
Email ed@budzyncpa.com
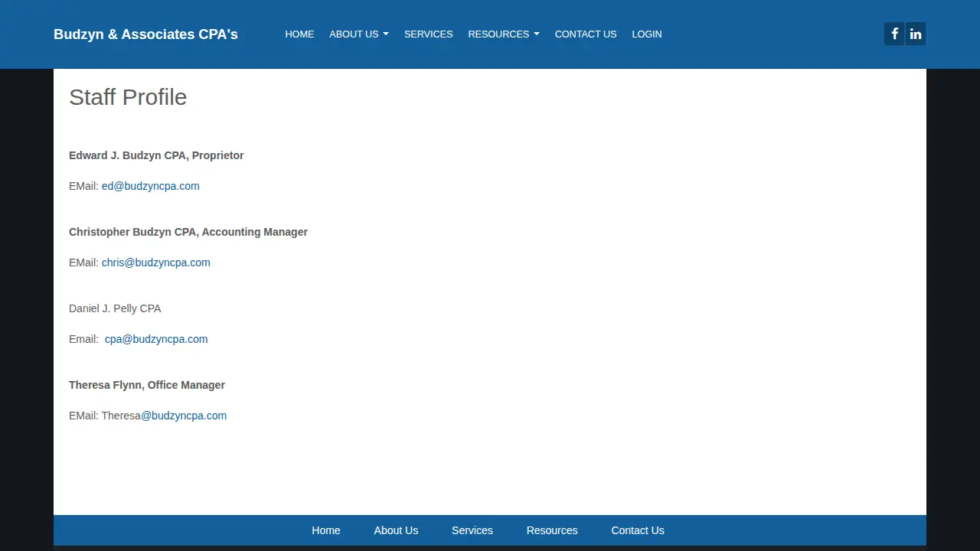point(151,186)
